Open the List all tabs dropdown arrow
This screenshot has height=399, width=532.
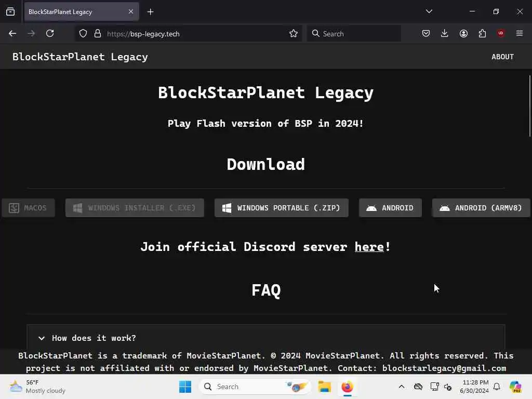(x=429, y=11)
